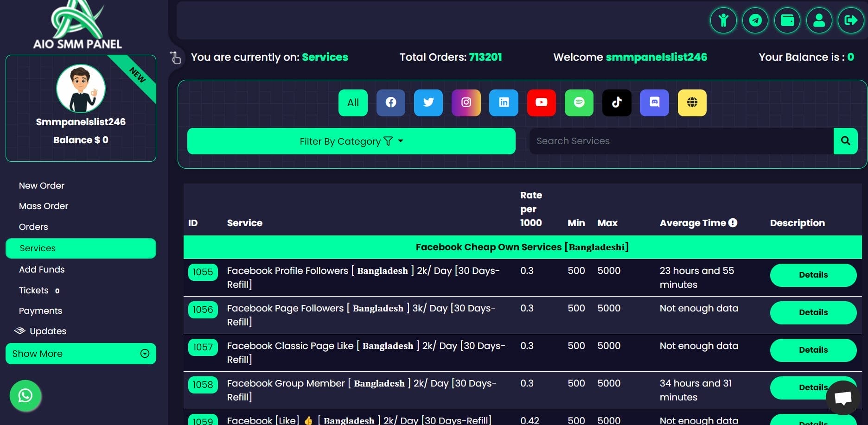Click the Telegram icon in header

click(755, 20)
